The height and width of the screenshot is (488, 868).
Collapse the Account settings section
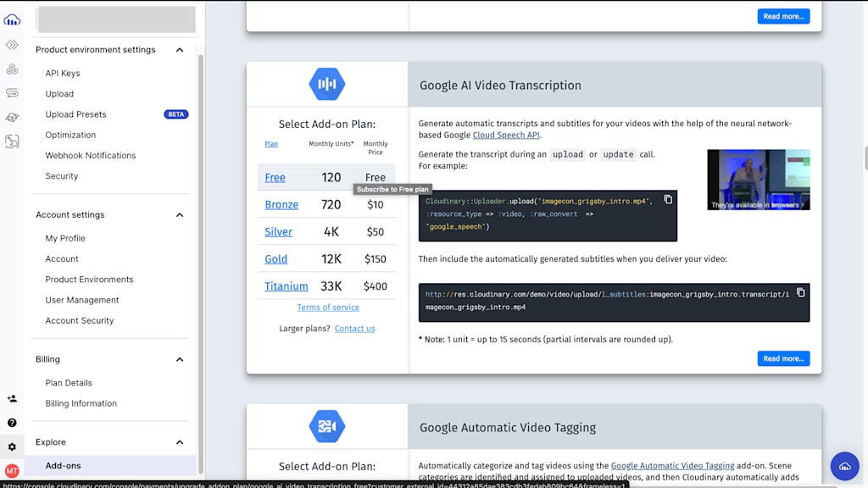tap(180, 214)
